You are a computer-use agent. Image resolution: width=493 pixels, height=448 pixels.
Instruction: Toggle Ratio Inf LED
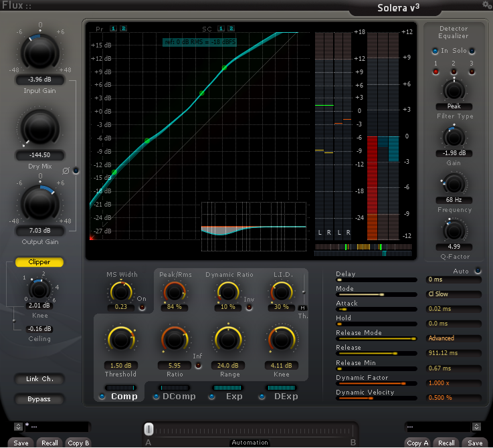click(199, 365)
